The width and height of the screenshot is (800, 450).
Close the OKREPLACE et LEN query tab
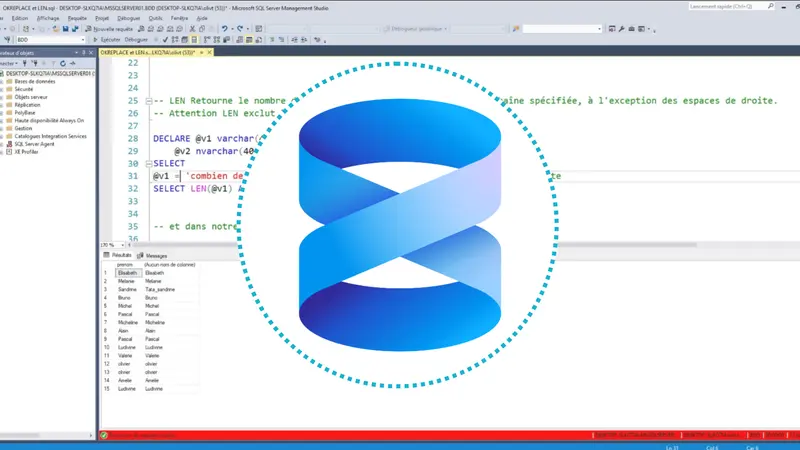click(209, 53)
